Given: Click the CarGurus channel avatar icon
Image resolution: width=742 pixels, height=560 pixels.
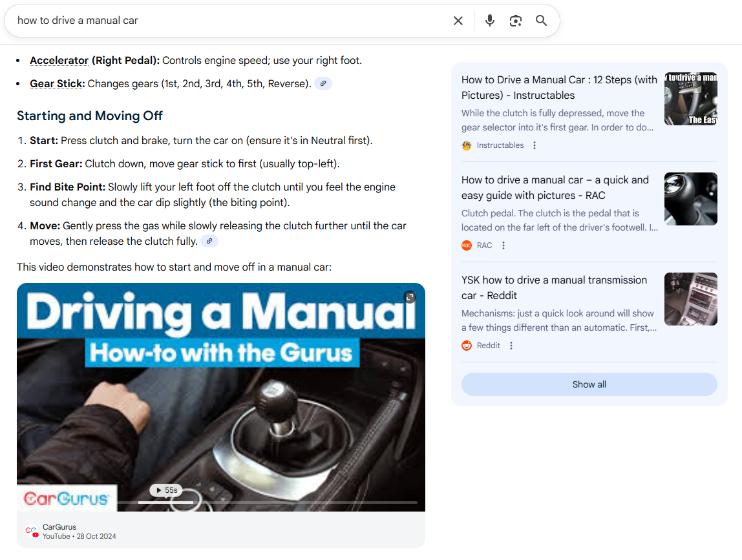Looking at the screenshot, I should click(32, 531).
